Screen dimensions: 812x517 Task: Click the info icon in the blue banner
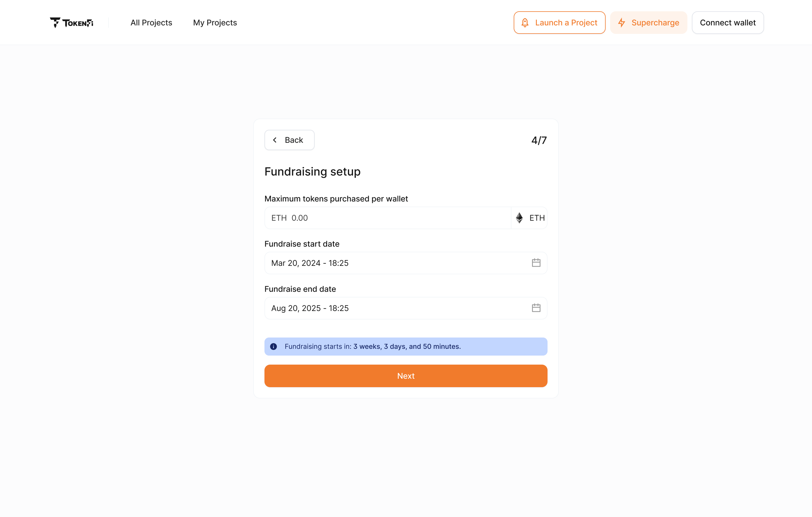(x=273, y=347)
